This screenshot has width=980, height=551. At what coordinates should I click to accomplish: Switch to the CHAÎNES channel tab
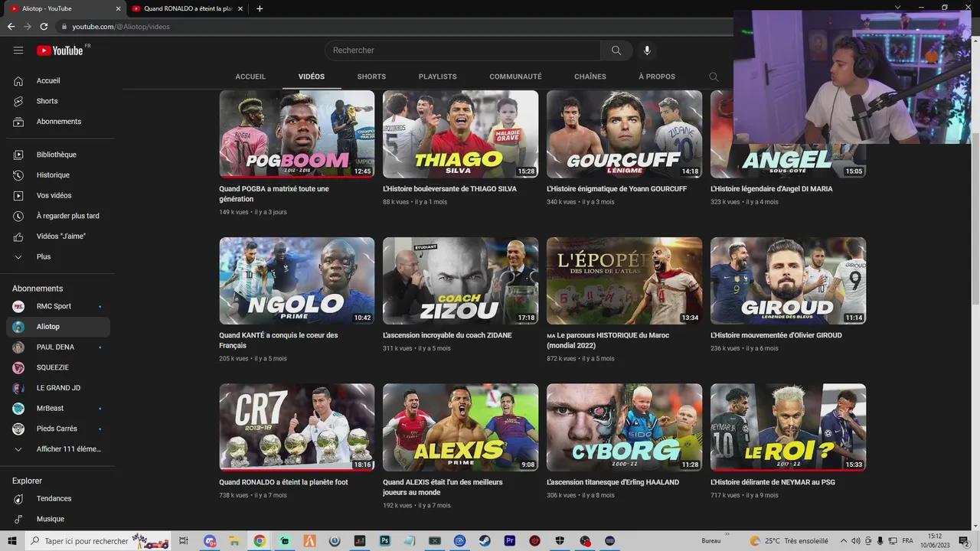click(590, 77)
